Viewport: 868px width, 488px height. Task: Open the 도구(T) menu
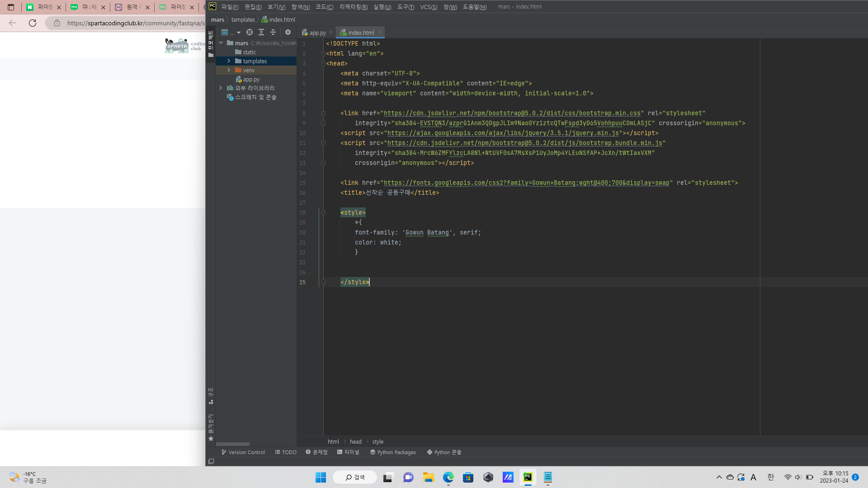pyautogui.click(x=406, y=7)
